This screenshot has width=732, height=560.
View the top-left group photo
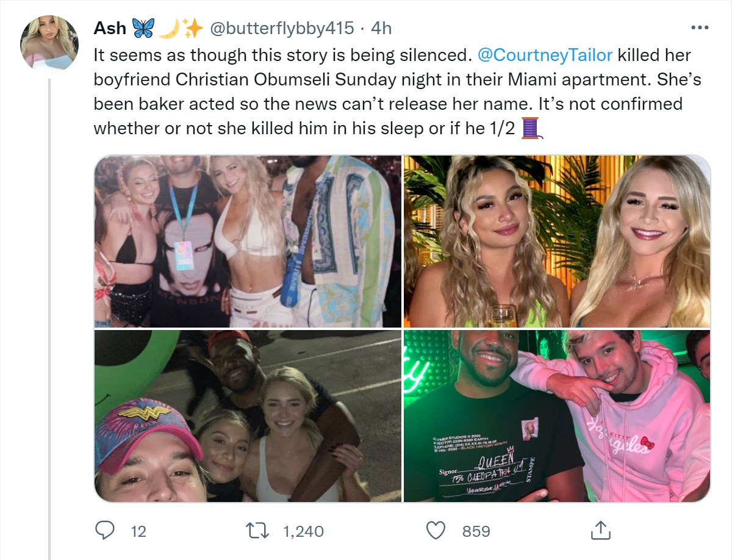(248, 242)
